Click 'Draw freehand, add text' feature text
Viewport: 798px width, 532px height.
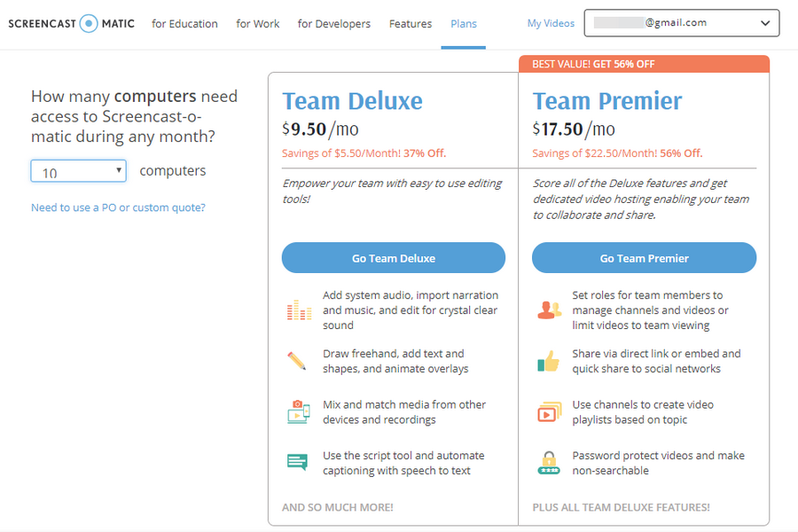tap(395, 361)
